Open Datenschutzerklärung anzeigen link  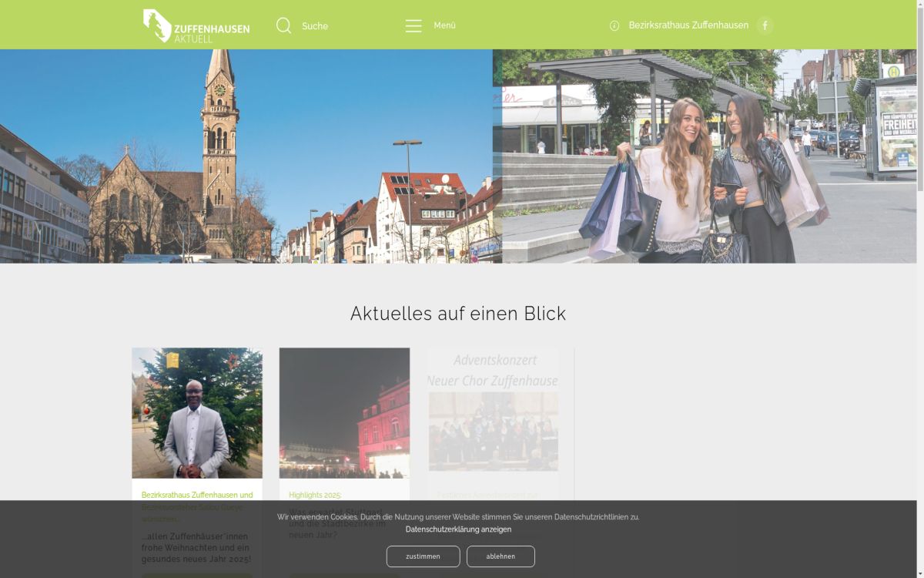[458, 529]
